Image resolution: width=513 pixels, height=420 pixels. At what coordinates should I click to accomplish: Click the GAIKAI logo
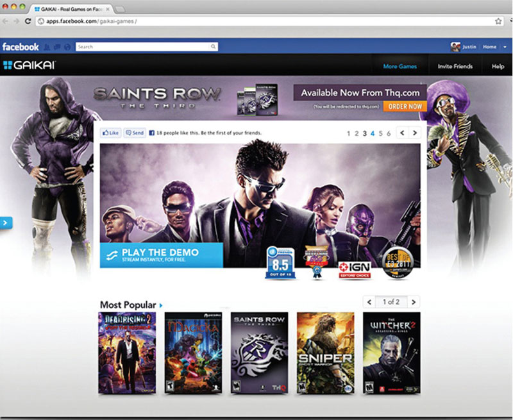pos(29,65)
